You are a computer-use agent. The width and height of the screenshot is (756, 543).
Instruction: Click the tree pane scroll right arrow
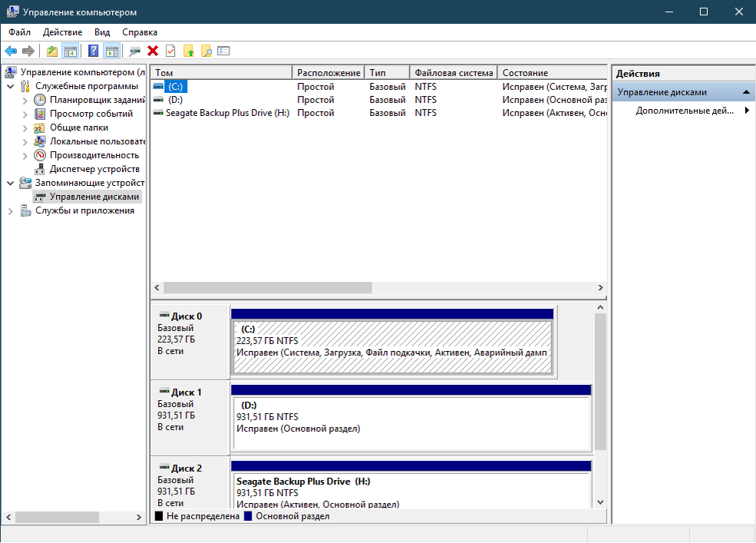[x=139, y=517]
